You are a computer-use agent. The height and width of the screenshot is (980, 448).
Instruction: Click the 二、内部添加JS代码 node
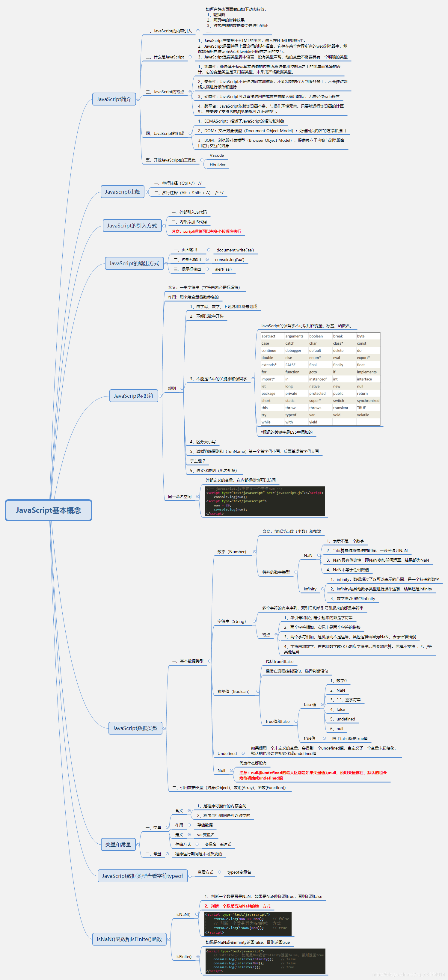click(189, 222)
